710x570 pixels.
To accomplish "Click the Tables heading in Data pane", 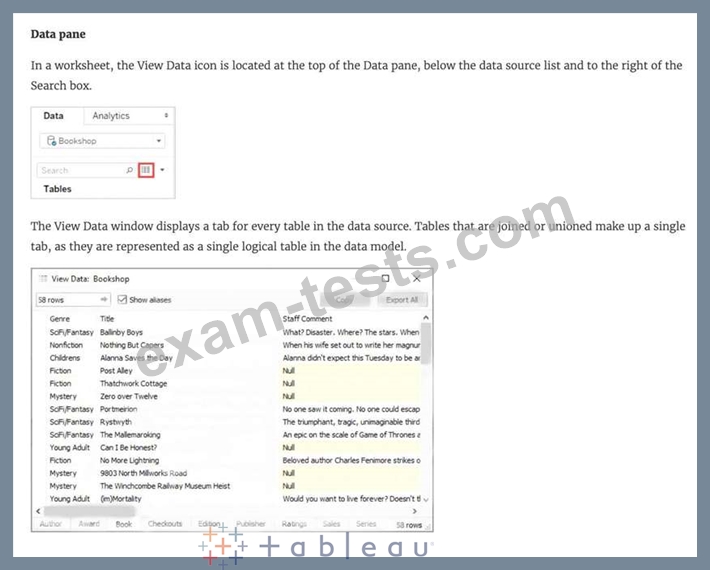I will [58, 189].
